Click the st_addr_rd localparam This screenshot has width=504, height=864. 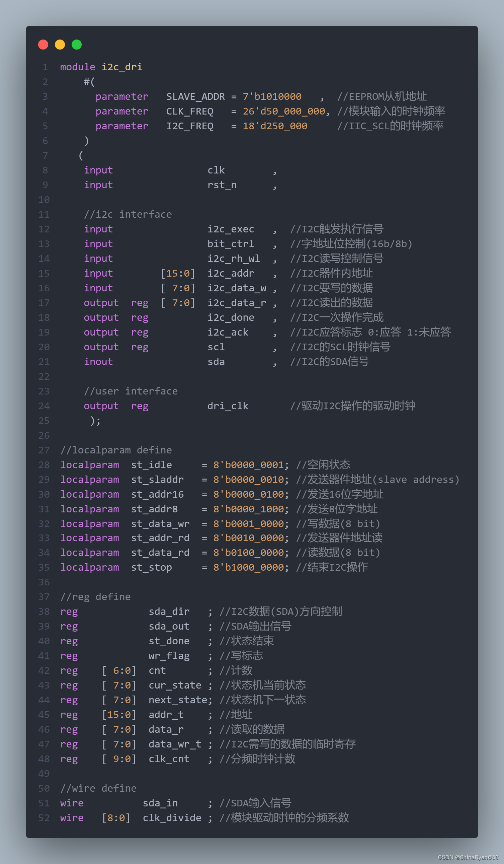tap(160, 538)
